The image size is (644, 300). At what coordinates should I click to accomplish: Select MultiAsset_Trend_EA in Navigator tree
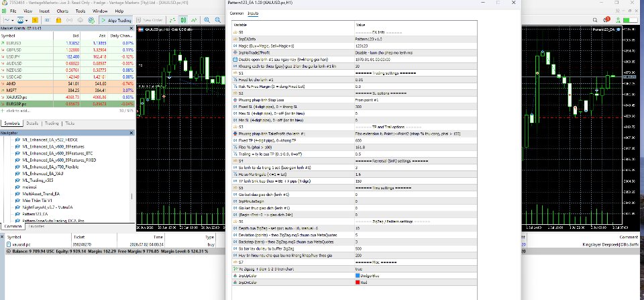[x=42, y=193]
